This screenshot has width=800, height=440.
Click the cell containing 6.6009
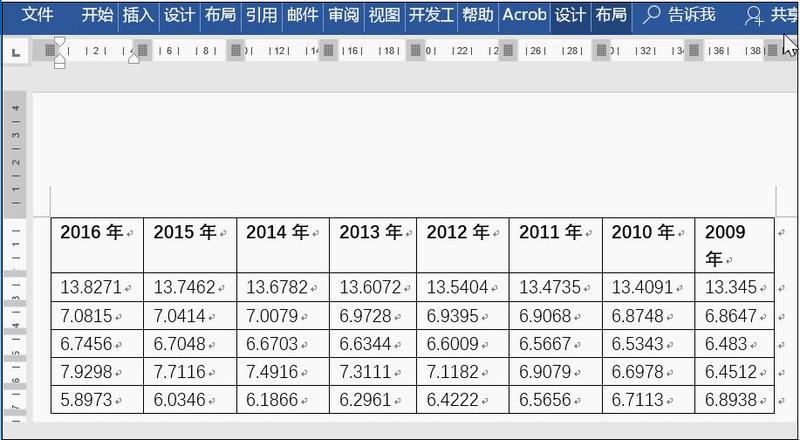click(463, 344)
